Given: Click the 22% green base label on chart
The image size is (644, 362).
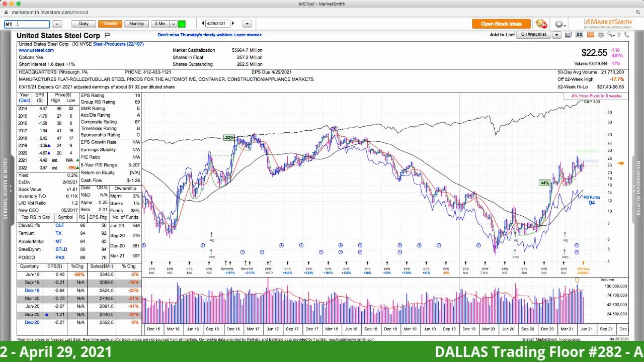Looking at the screenshot, I should [x=229, y=138].
